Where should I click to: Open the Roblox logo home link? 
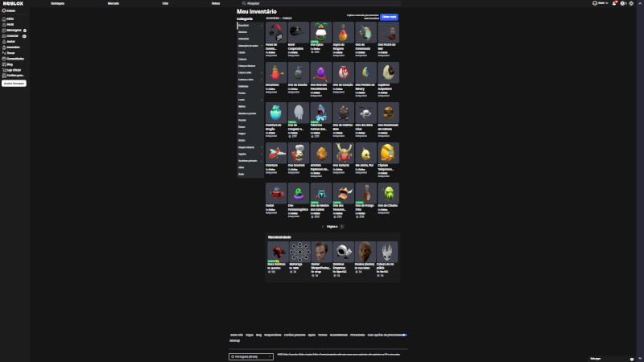(13, 3)
